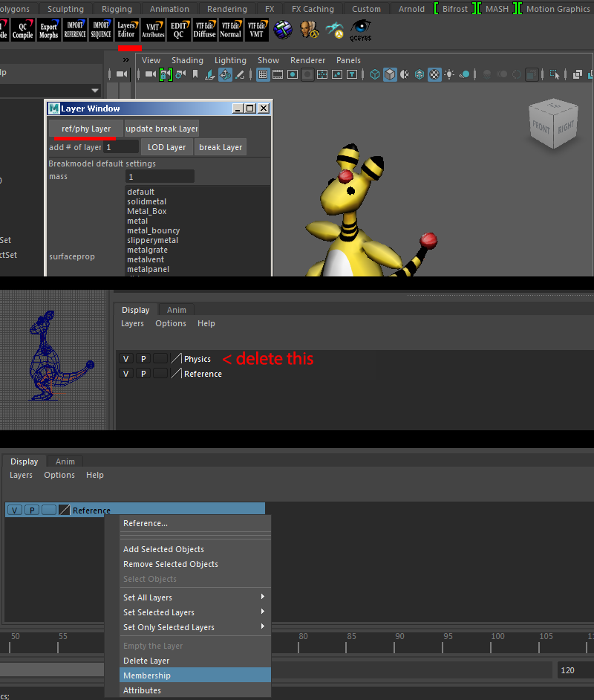Launch the Edit QC shelf tool

pyautogui.click(x=179, y=30)
